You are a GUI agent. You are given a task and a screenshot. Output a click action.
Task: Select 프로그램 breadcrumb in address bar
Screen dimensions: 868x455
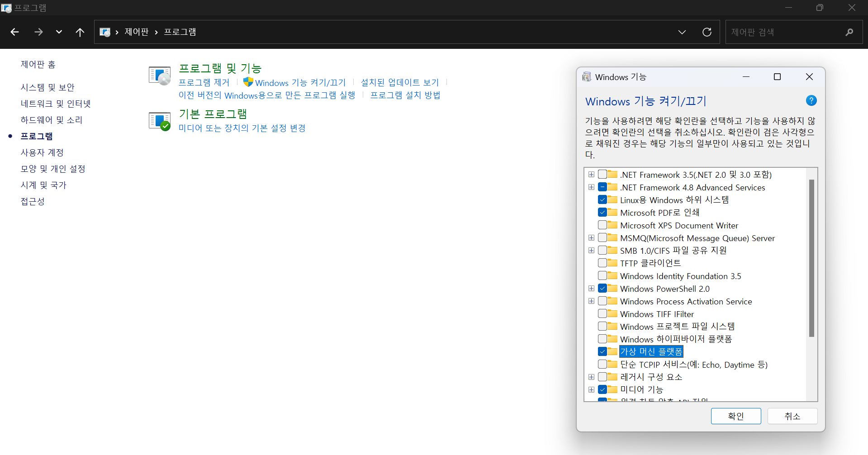[180, 32]
